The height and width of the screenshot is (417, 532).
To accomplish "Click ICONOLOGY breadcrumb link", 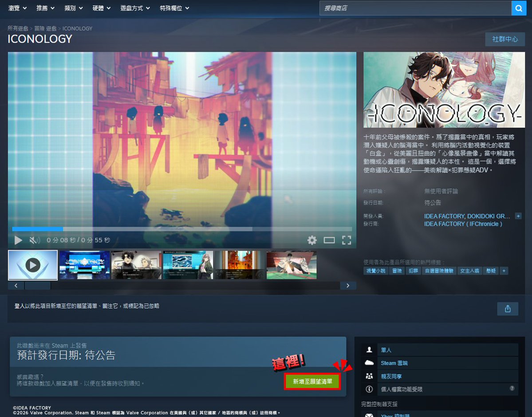I will pyautogui.click(x=77, y=28).
